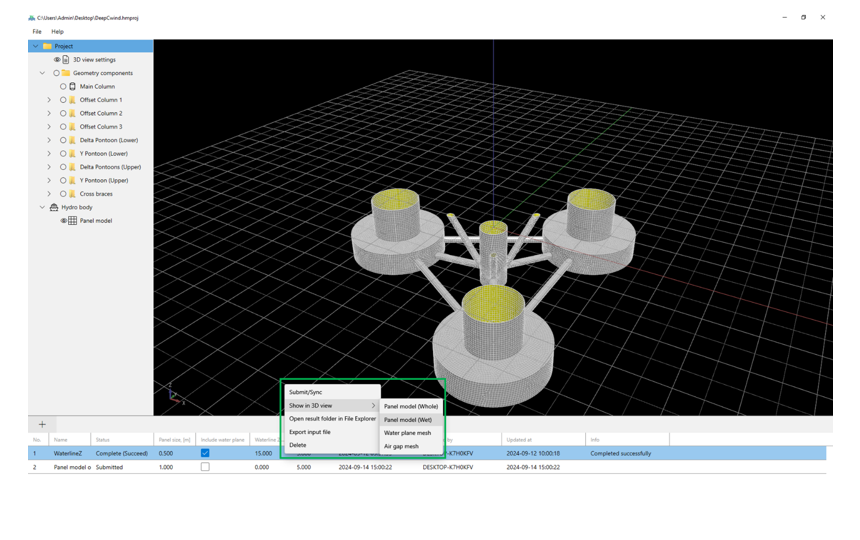
Task: Toggle Panel model eye visibility in tree
Action: [64, 220]
